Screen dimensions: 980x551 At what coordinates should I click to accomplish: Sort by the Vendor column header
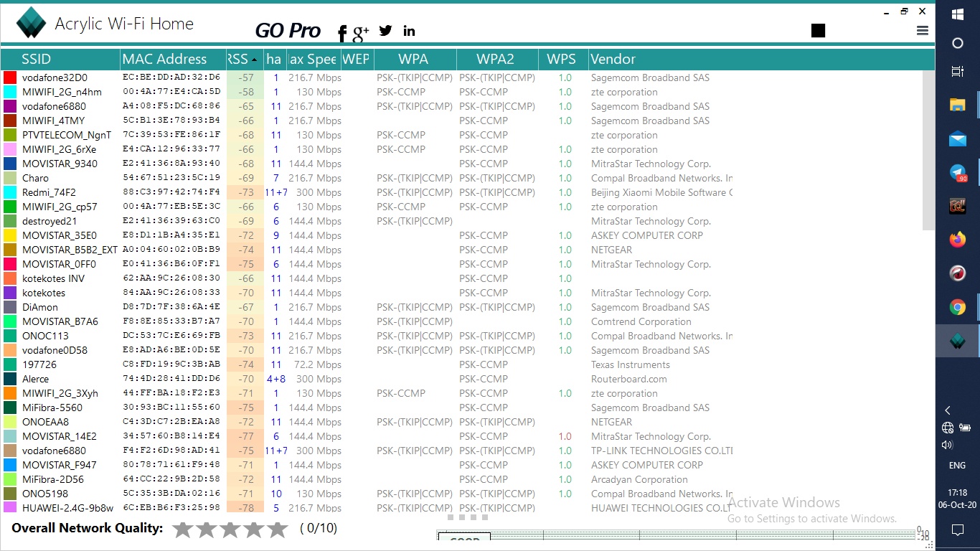point(613,59)
